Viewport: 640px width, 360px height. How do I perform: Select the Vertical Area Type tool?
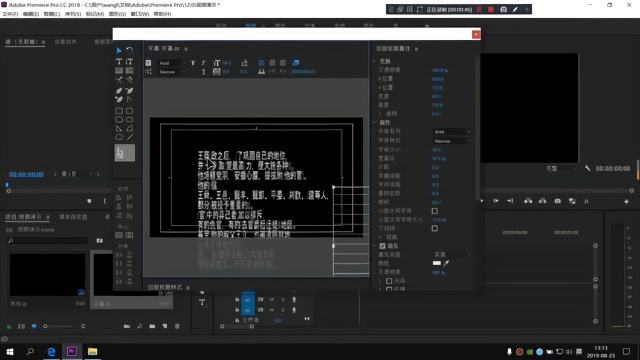coord(129,71)
